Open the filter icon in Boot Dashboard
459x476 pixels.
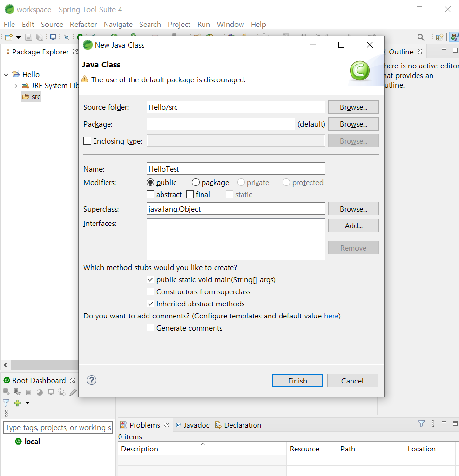click(x=5, y=403)
